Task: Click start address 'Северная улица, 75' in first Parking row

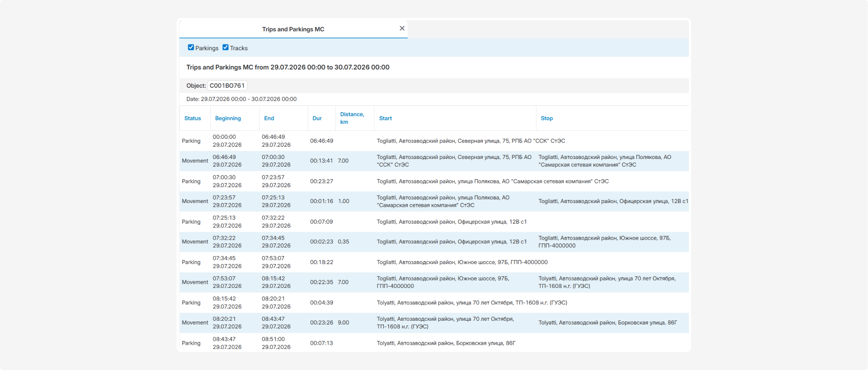Action: pos(483,141)
